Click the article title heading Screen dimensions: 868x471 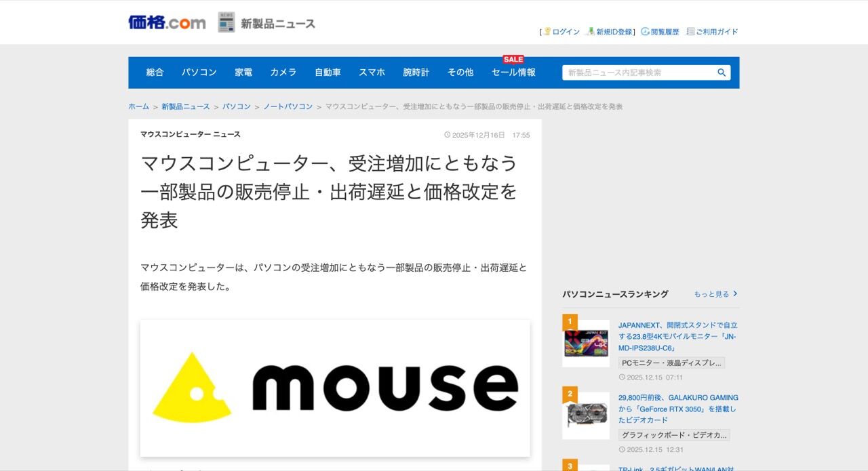(x=330, y=192)
